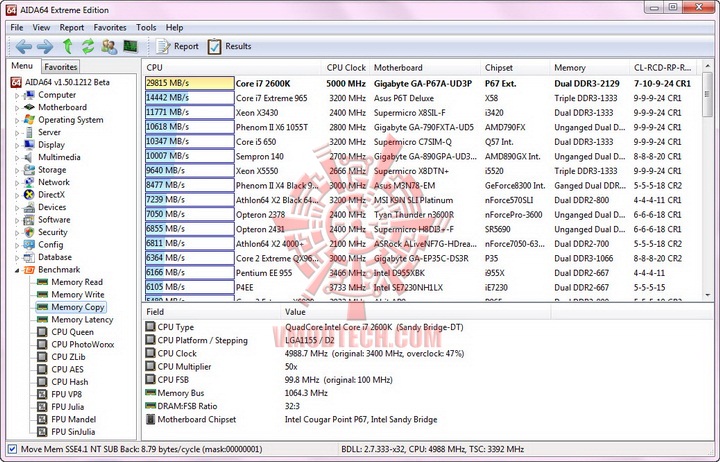Expand the Network tree node
Viewport: 720px width, 462px height.
point(17,183)
